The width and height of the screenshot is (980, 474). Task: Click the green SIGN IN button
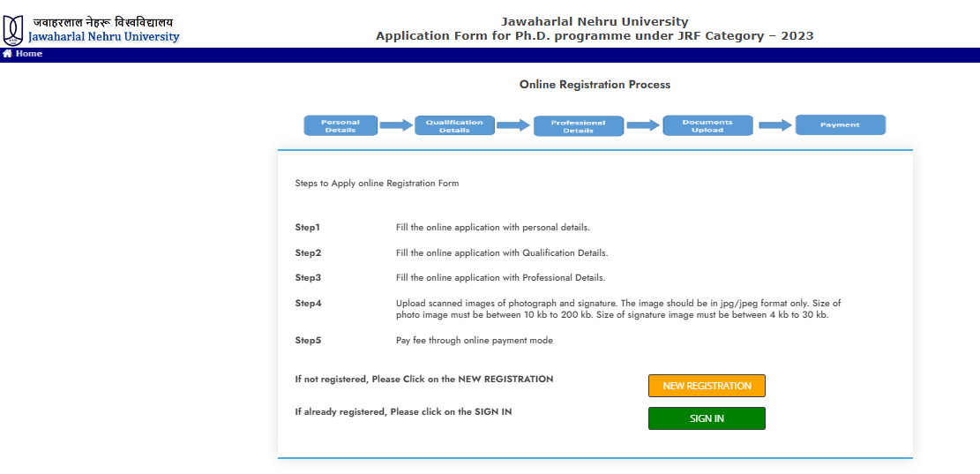[707, 418]
